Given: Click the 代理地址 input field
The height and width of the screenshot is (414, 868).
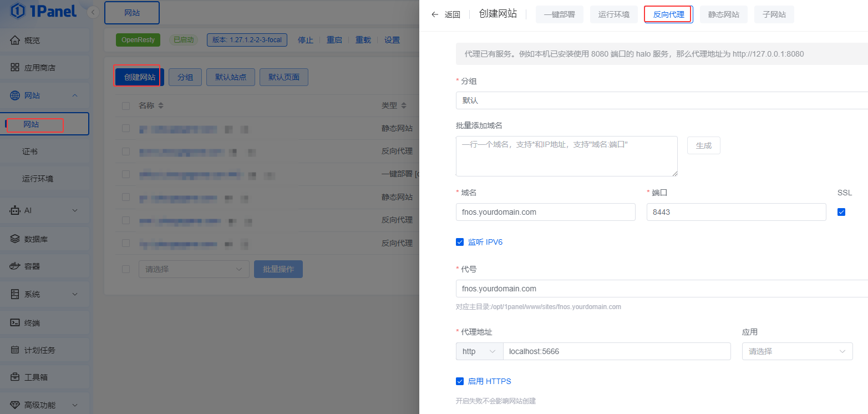Looking at the screenshot, I should tap(616, 351).
